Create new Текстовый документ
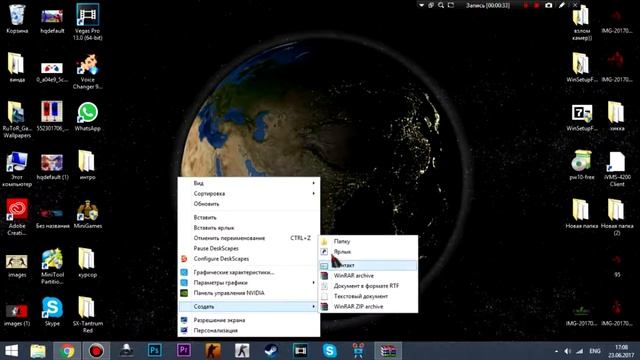Image resolution: width=640 pixels, height=360 pixels. click(x=368, y=296)
